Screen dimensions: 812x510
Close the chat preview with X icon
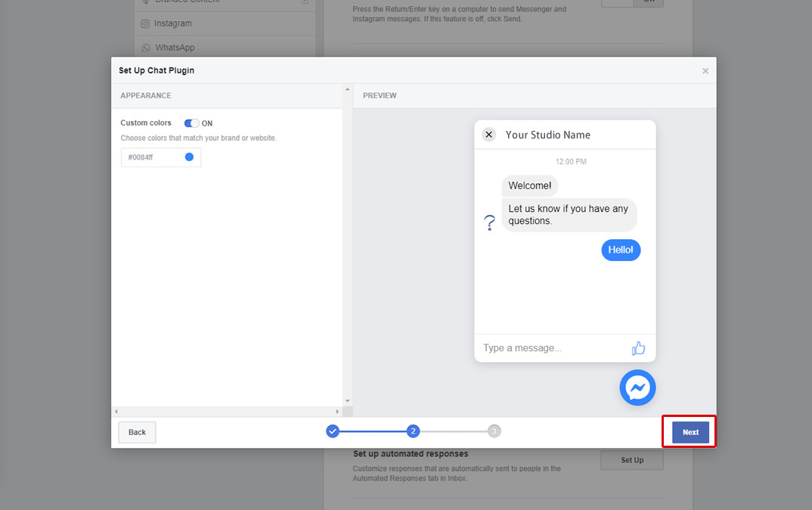tap(489, 135)
